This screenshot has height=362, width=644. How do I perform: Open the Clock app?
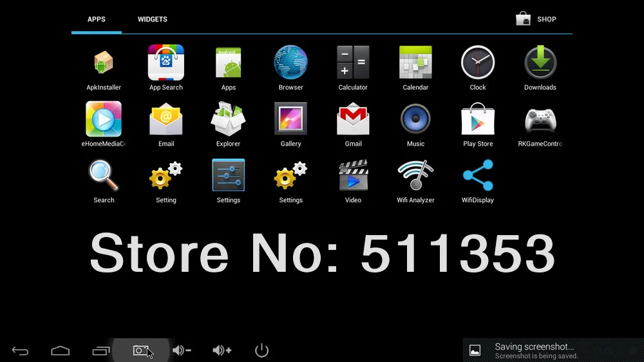tap(478, 62)
